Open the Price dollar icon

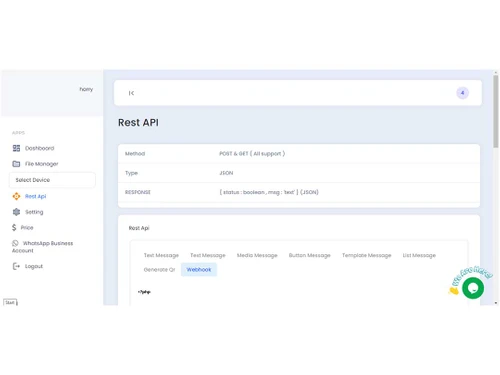(x=14, y=228)
